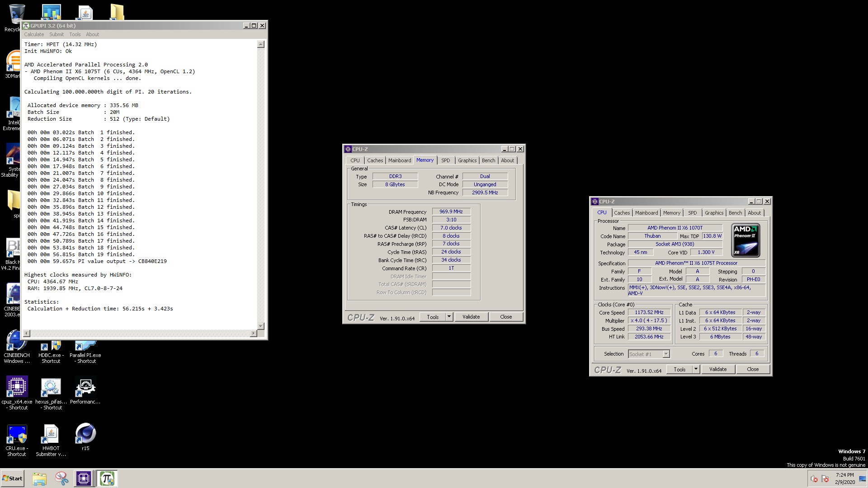The image size is (868, 488).
Task: Open the Calculate menu in GPUPI
Action: click(34, 34)
